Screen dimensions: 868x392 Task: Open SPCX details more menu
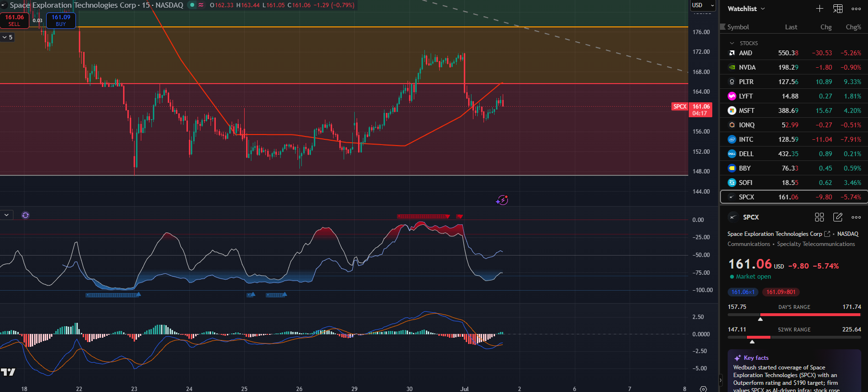pos(856,217)
